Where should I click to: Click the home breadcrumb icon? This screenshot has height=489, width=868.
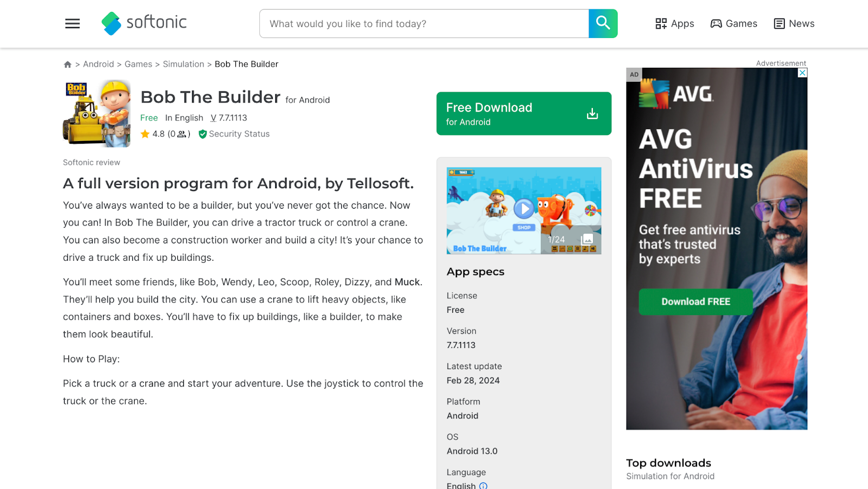67,64
